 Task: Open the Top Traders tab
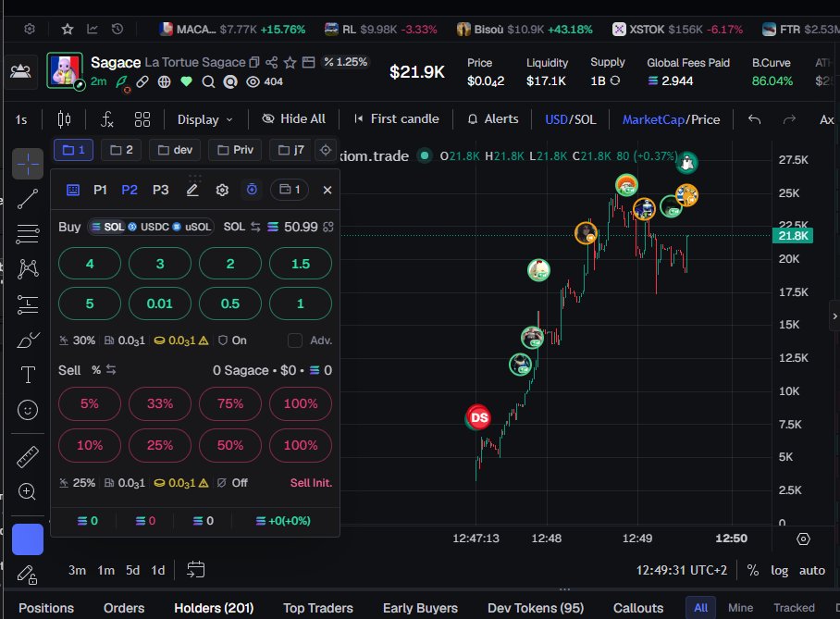tap(318, 608)
